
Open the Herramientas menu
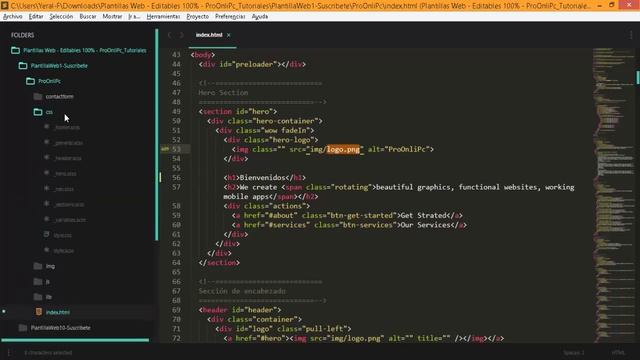pos(163,16)
